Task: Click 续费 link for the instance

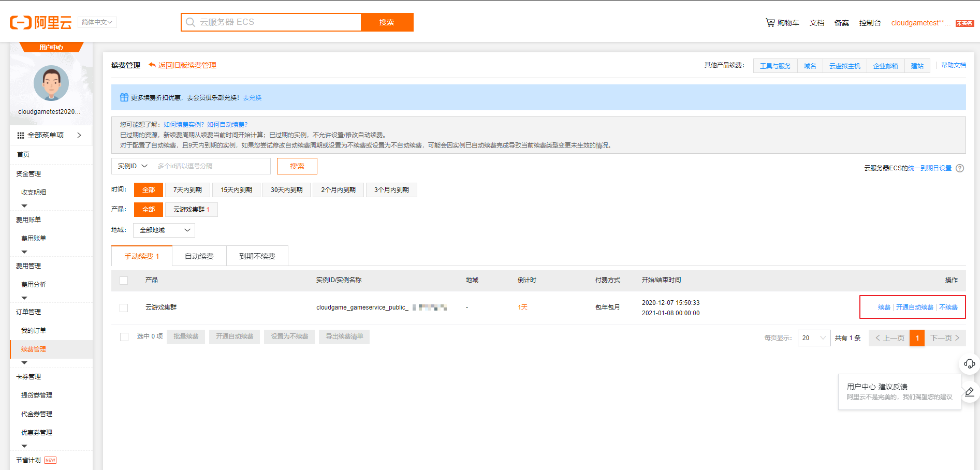Action: (x=884, y=307)
